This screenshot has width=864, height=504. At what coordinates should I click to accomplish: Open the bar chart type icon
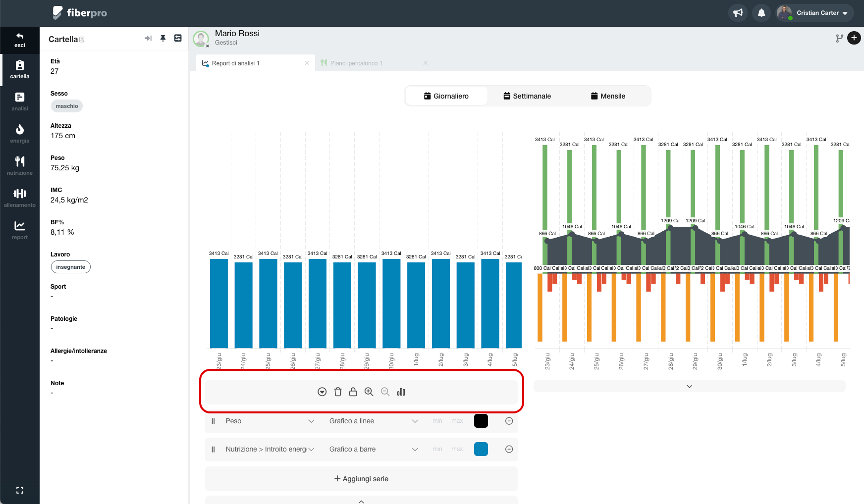point(401,392)
